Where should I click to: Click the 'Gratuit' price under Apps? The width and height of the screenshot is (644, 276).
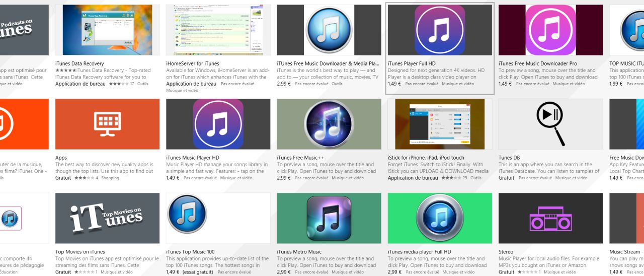coord(63,178)
